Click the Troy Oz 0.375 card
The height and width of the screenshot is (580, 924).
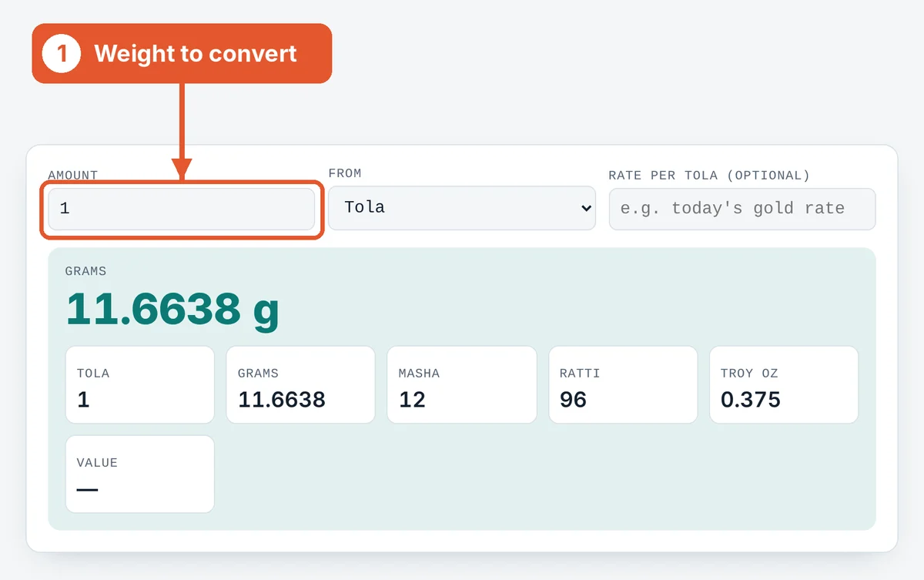(784, 385)
